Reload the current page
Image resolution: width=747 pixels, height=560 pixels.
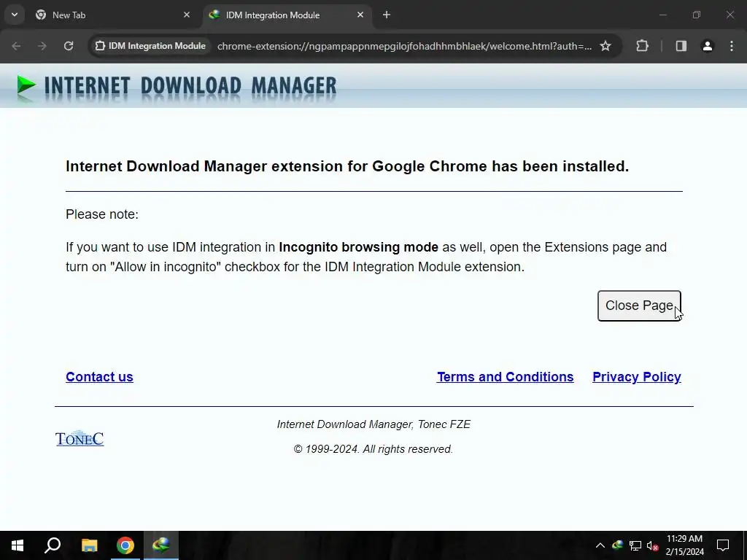coord(69,46)
